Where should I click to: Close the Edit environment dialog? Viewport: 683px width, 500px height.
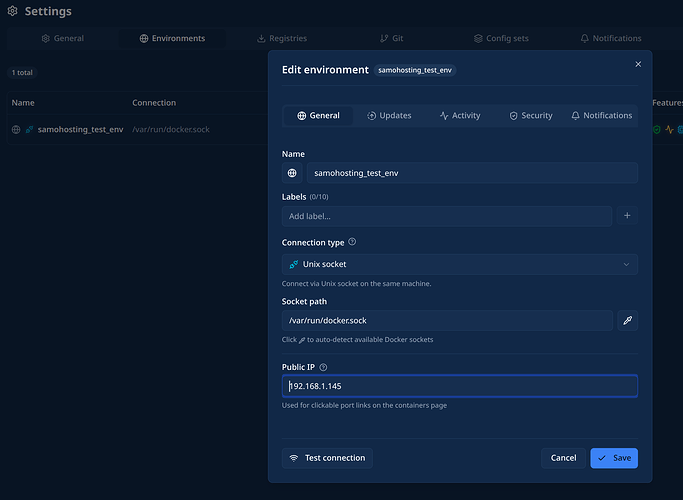(638, 64)
